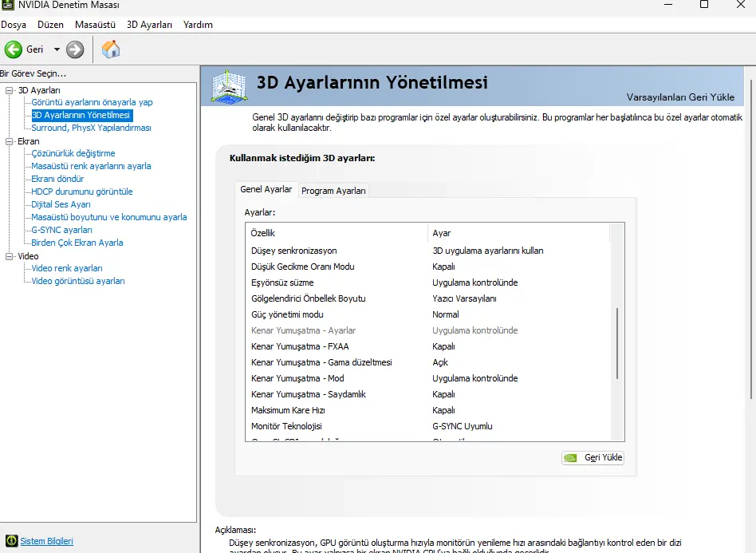Open Dijital Ses Ayarı
The width and height of the screenshot is (756, 553).
[61, 204]
